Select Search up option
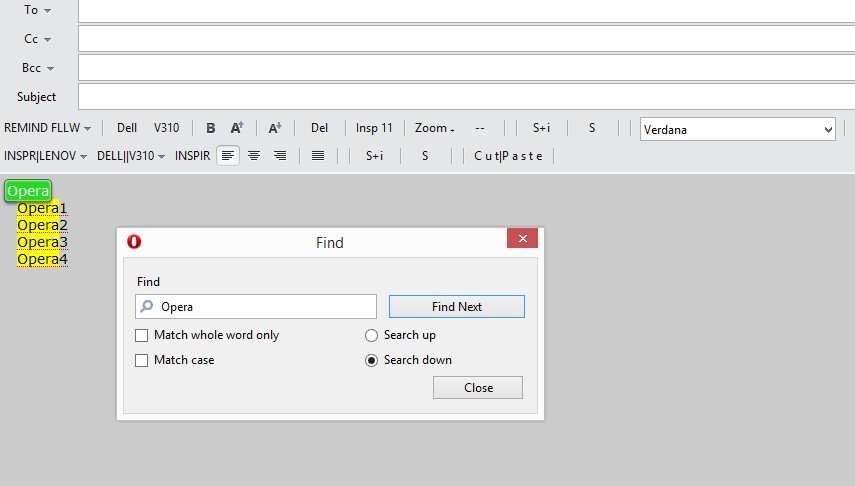855x486 pixels. (x=371, y=335)
